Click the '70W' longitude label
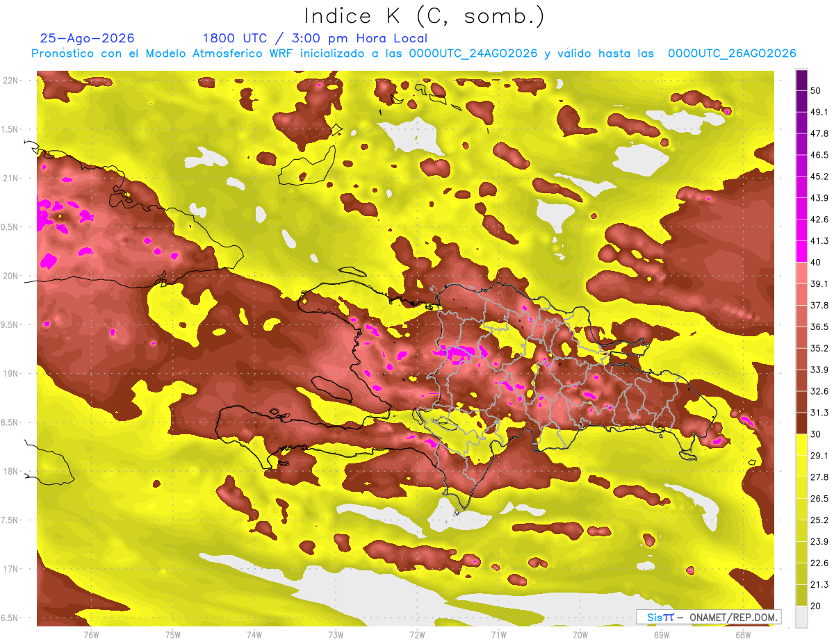Viewport: 834px width, 644px height. tap(580, 635)
